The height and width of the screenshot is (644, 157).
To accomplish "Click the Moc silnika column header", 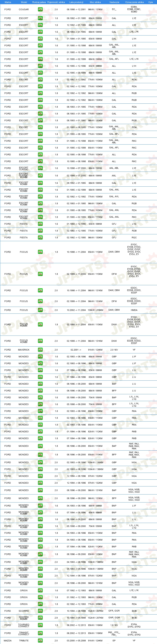I will pyautogui.click(x=95, y=2).
